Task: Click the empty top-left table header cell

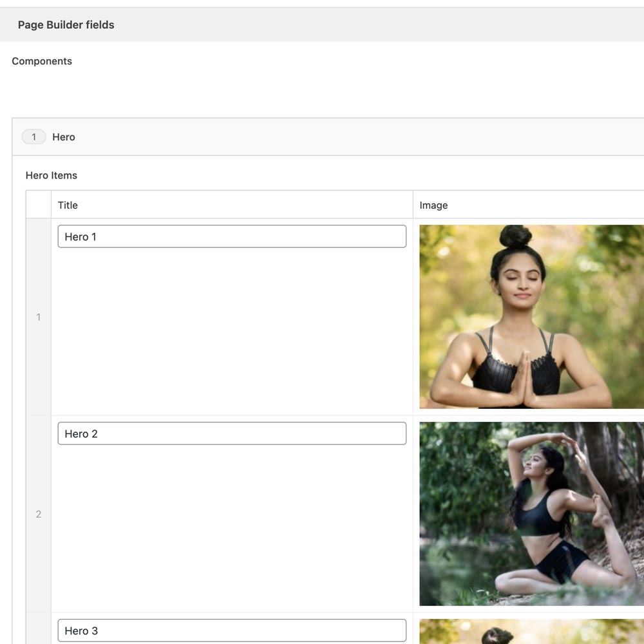Action: pos(38,205)
